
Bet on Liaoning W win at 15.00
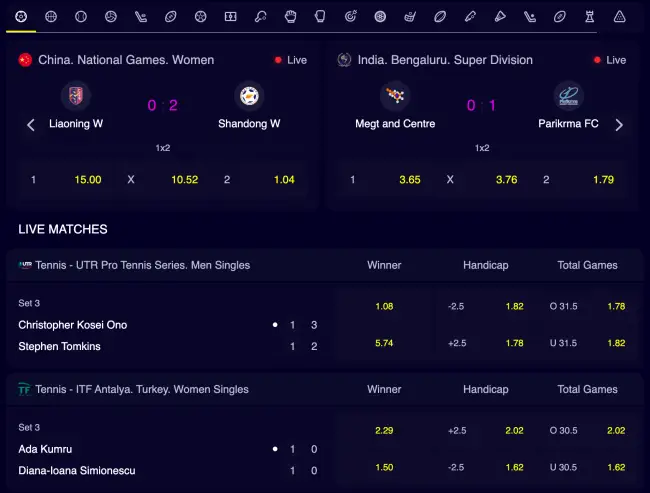(88, 180)
